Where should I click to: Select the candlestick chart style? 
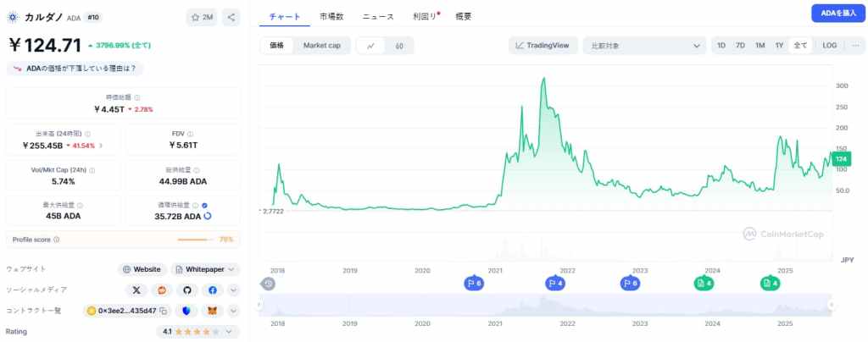click(399, 46)
